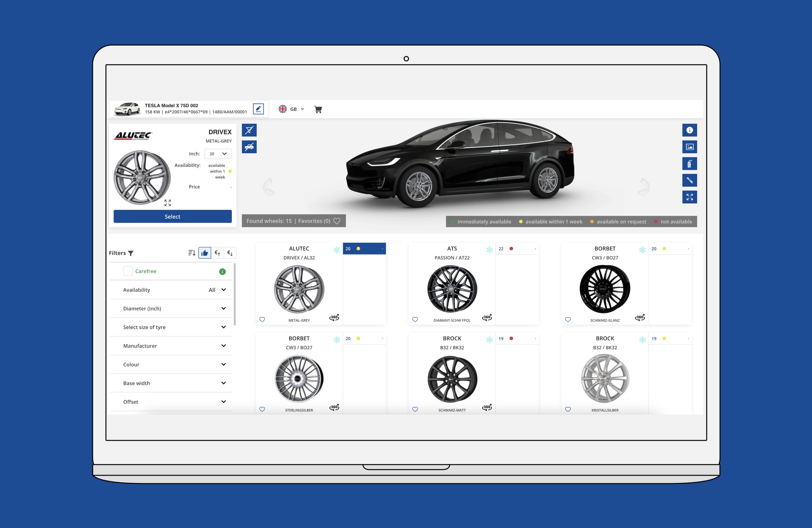The image size is (812, 528).
Task: Open the suspension lowering tool
Action: tap(690, 180)
